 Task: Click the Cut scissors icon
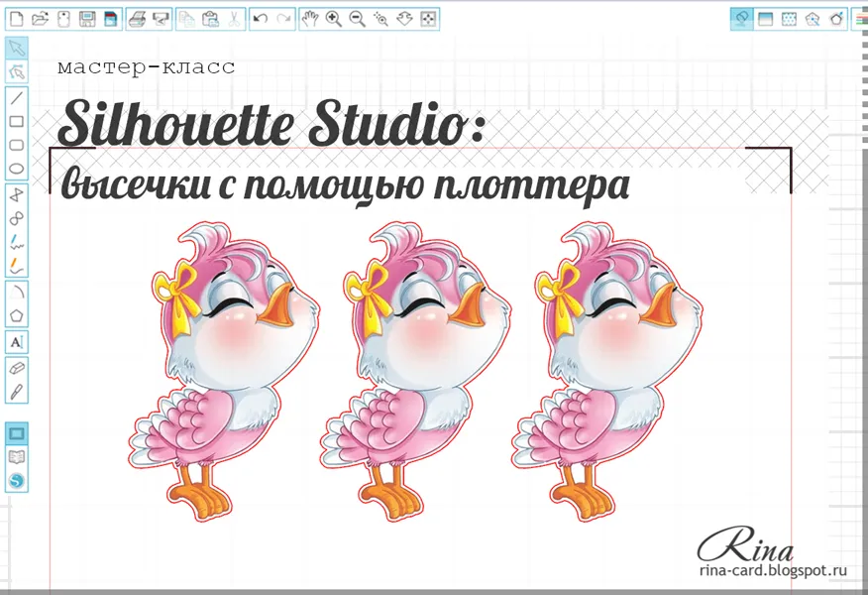234,20
